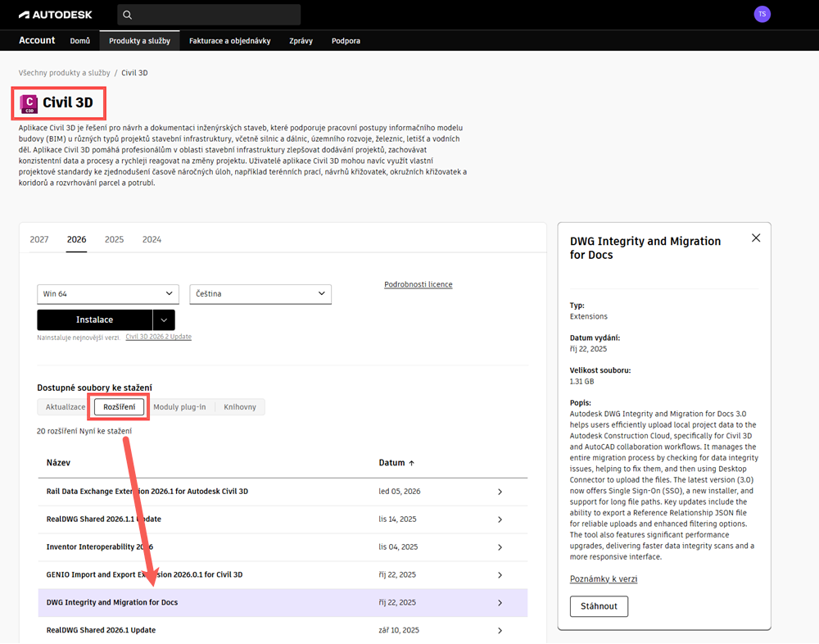
Task: Select the 2025 version tab
Action: 114,239
